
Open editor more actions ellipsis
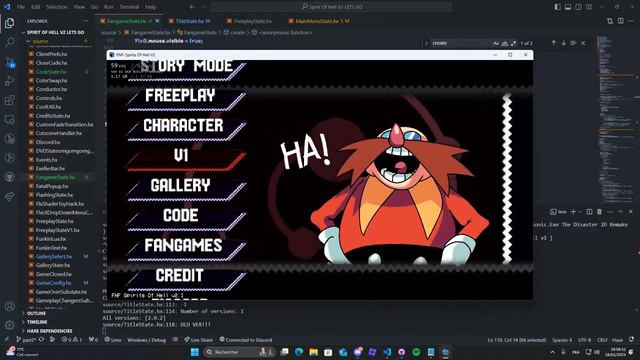(x=631, y=21)
